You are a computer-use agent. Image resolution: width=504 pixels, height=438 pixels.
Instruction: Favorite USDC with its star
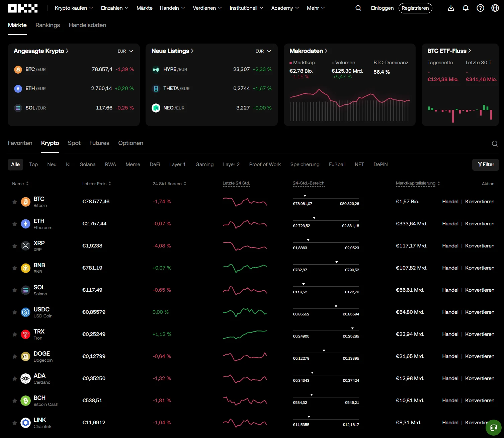(15, 312)
